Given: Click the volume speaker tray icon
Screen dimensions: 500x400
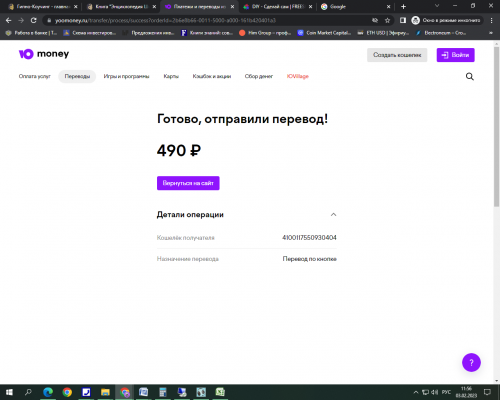Looking at the screenshot, I should point(435,392).
